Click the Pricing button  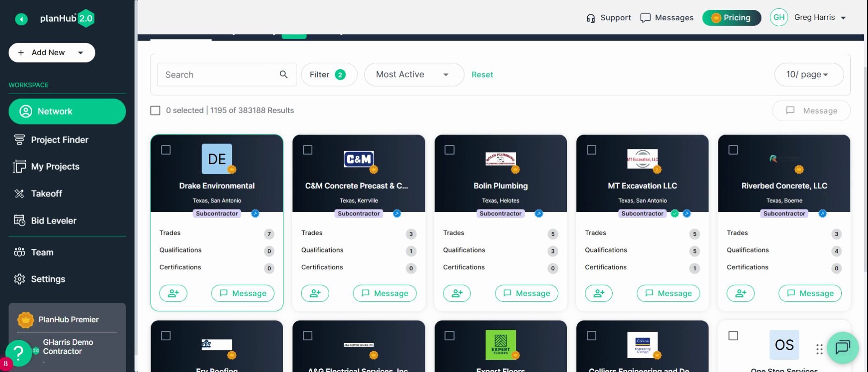[x=731, y=18]
